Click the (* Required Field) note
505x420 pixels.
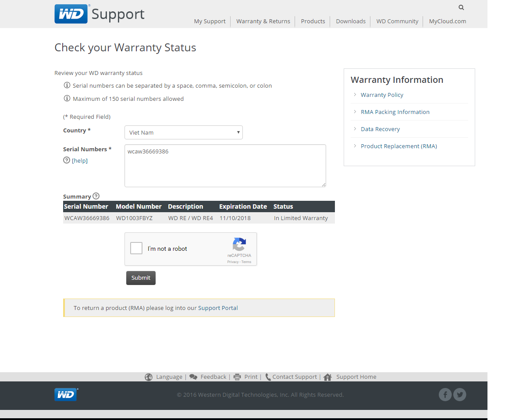coord(87,117)
